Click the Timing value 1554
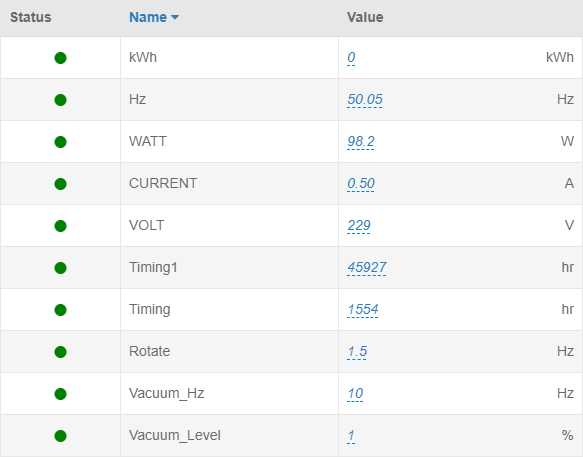The height and width of the screenshot is (457, 583). pos(363,310)
